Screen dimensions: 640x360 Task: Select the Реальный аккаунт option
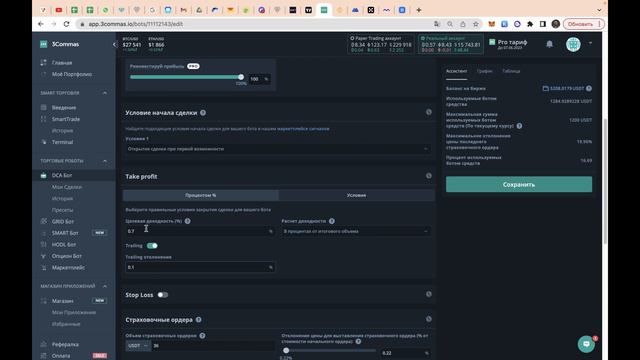(451, 44)
